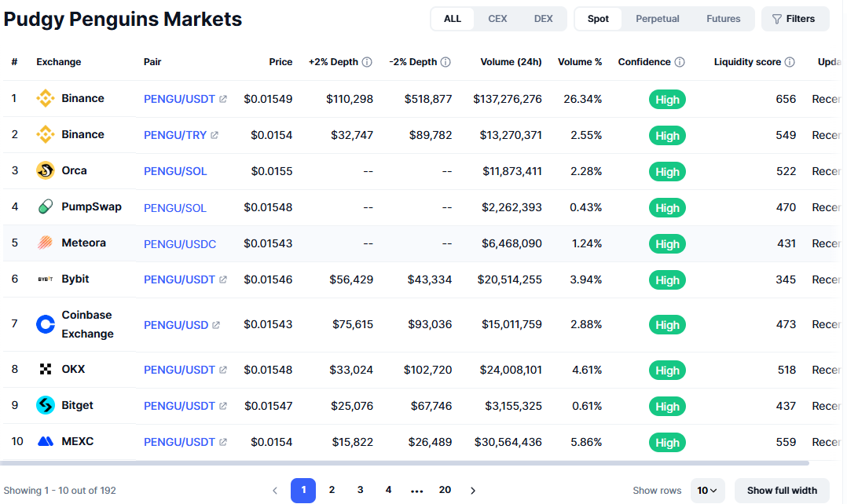Click the current page 1 button

click(x=303, y=491)
